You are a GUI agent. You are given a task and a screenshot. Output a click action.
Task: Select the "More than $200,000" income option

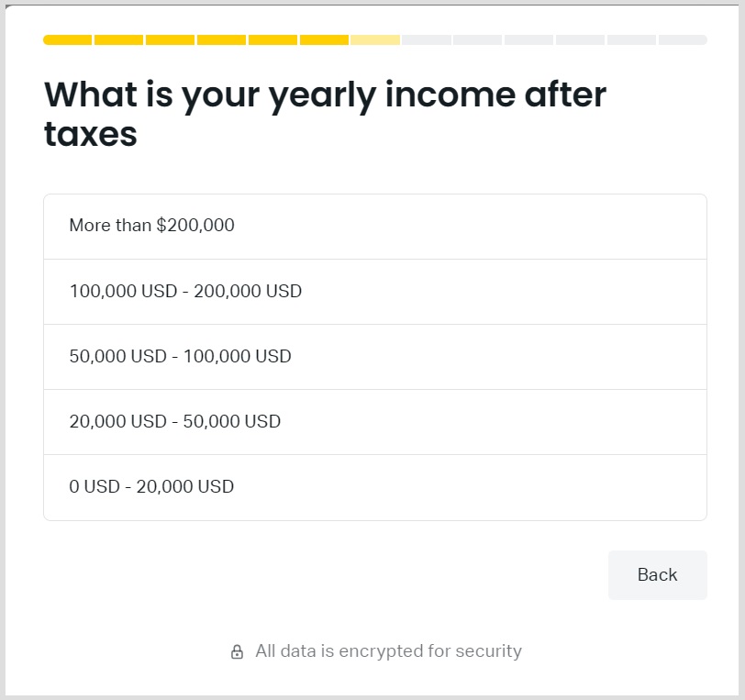[x=374, y=226]
